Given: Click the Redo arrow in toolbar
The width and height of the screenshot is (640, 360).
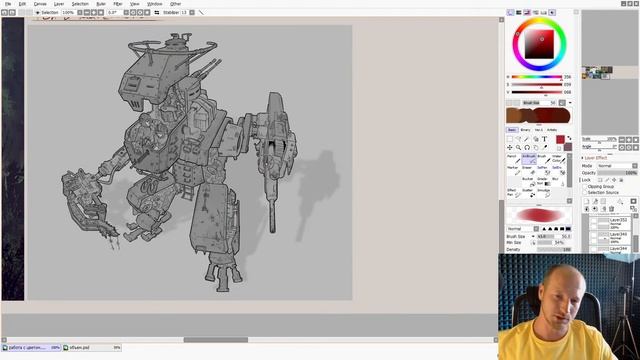Looking at the screenshot, I should [12, 13].
